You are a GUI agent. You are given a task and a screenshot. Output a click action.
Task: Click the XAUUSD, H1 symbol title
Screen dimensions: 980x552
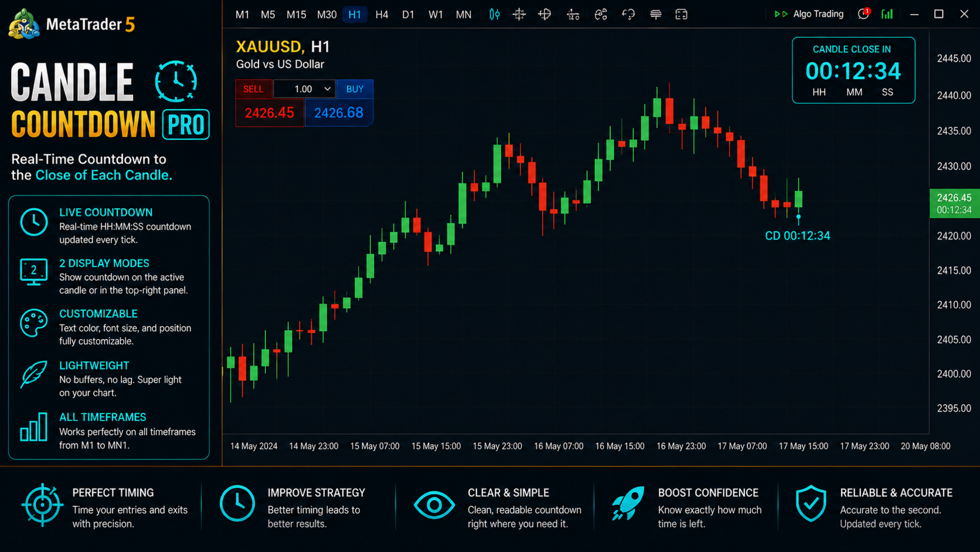(283, 47)
